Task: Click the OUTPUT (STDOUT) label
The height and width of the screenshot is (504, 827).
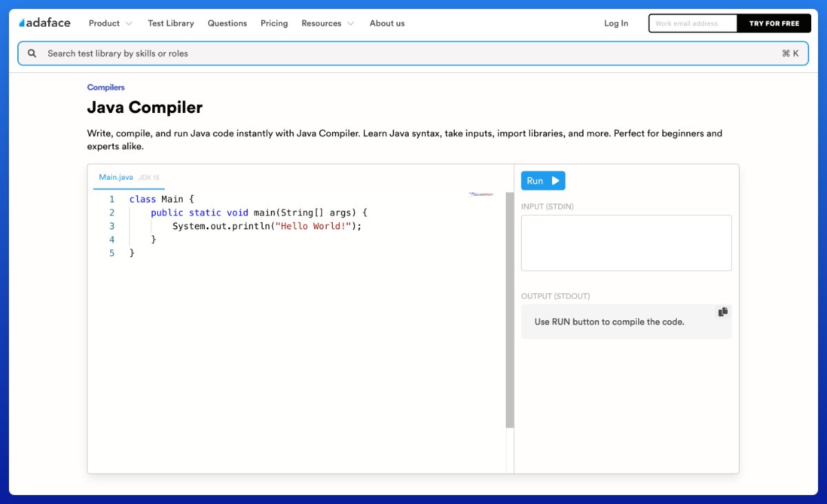Action: (x=555, y=296)
